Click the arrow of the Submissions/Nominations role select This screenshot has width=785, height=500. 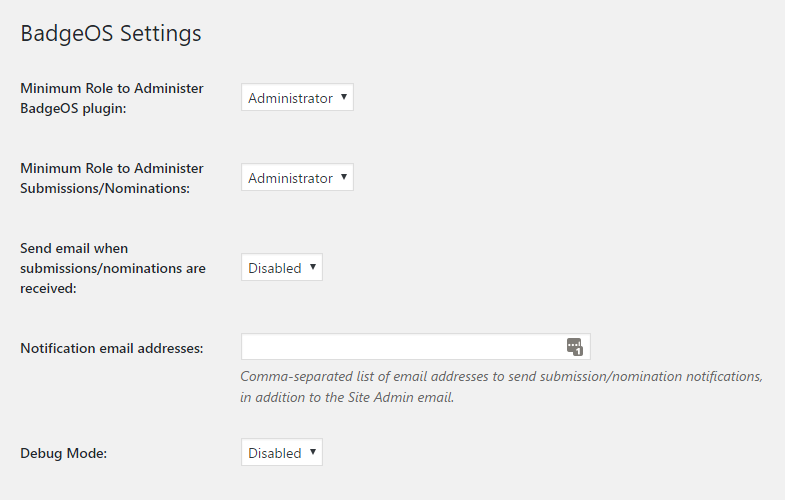(344, 177)
